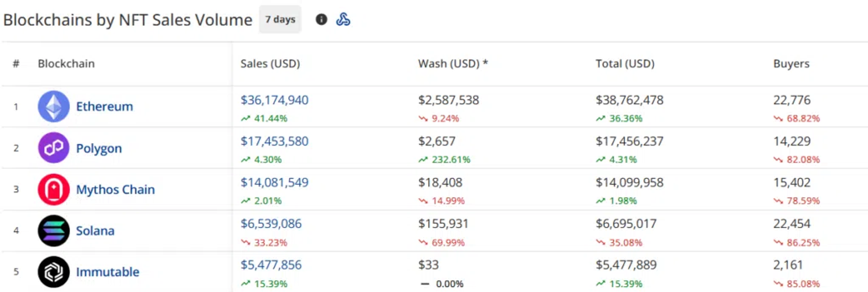Click Solana total change 35.08%
The image size is (868, 292).
pyautogui.click(x=626, y=242)
